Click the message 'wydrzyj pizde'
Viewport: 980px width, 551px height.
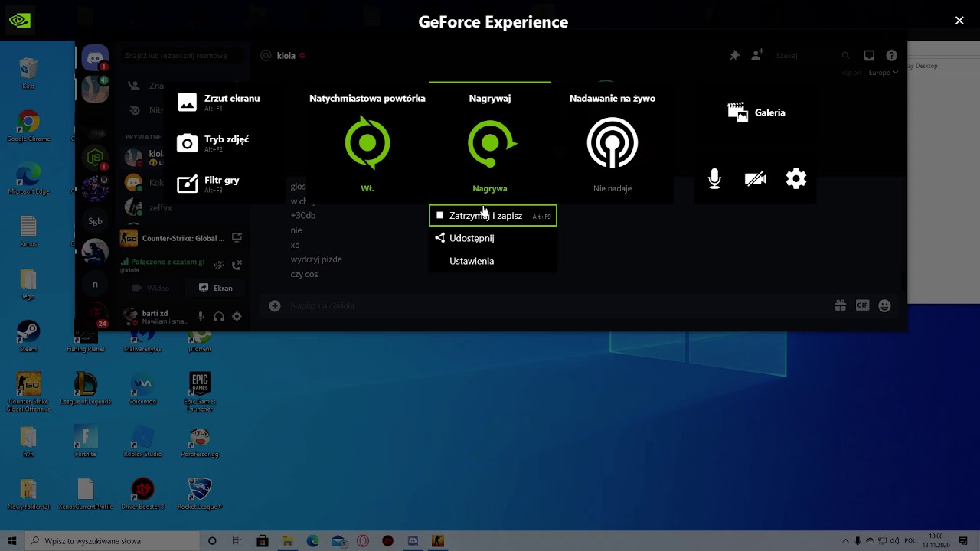click(x=316, y=259)
